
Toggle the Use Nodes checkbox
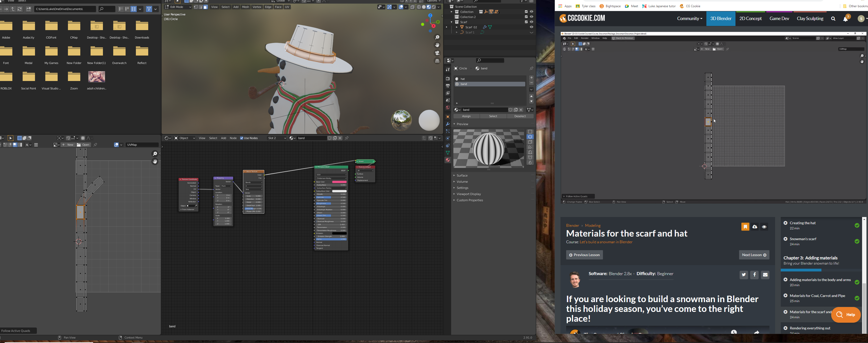tap(242, 138)
